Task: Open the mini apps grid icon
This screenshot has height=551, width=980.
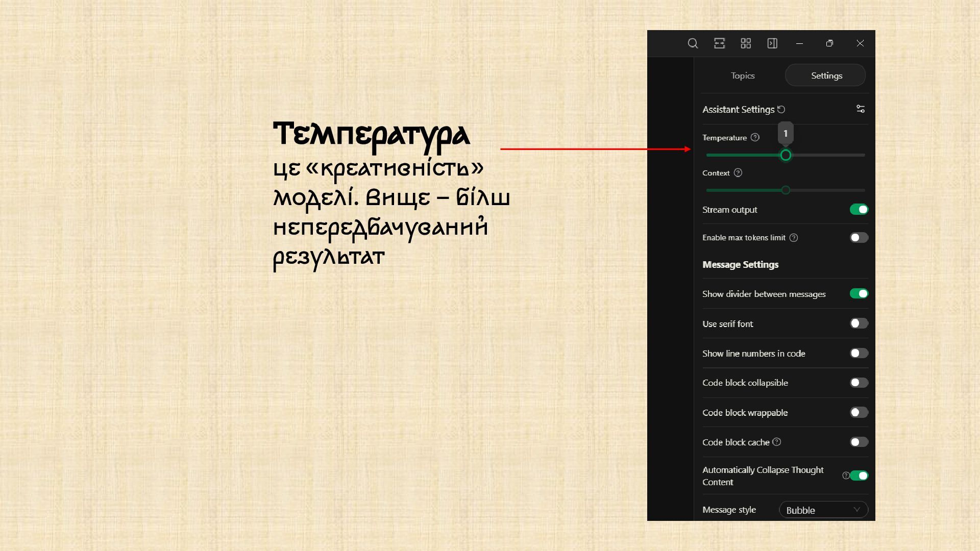Action: click(x=746, y=43)
